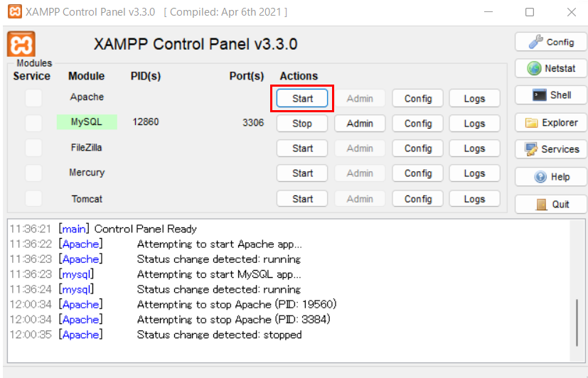Stop the MySQL module
The height and width of the screenshot is (378, 588).
[x=302, y=123]
